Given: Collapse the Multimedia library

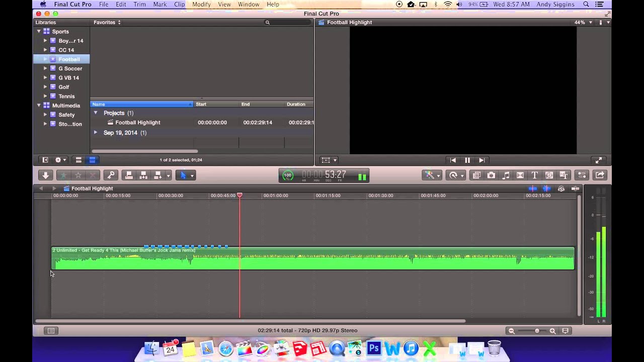Looking at the screenshot, I should point(39,106).
